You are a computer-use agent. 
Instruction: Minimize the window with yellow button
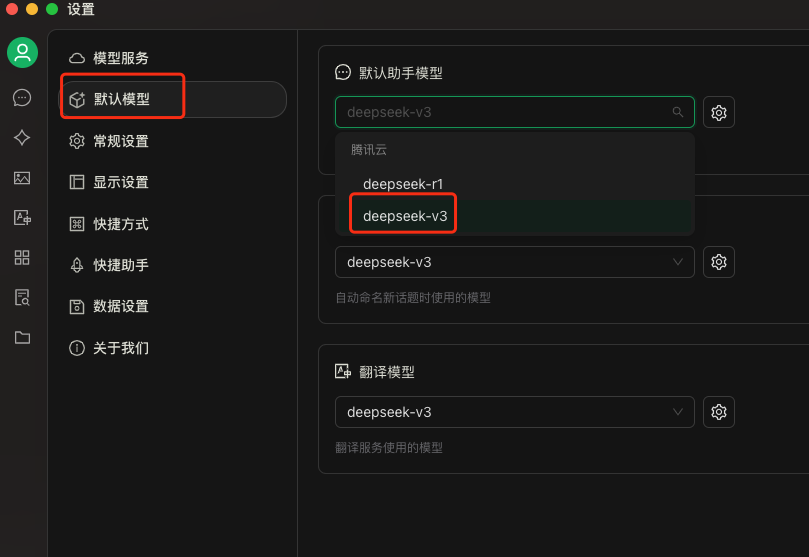tap(32, 9)
